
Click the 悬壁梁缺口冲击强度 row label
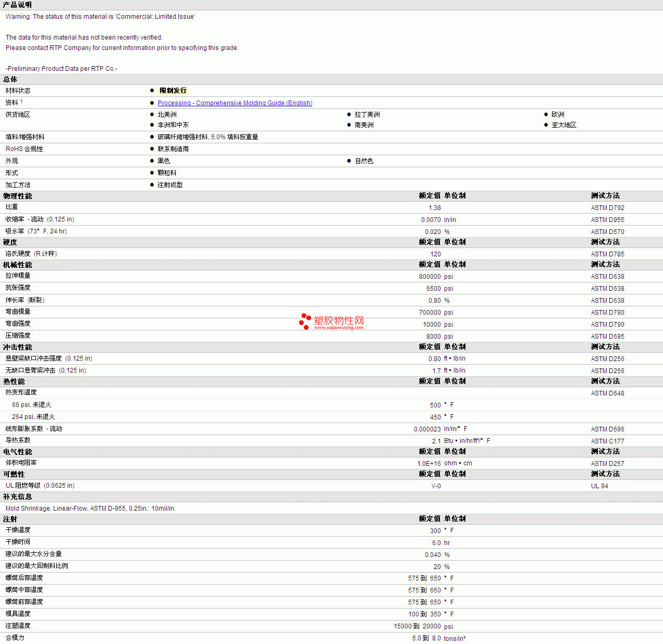click(x=49, y=358)
